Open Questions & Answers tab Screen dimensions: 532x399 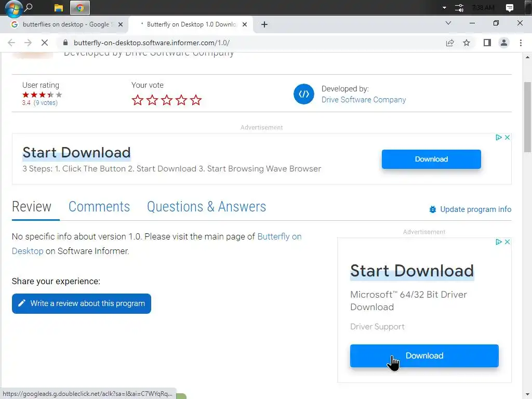[x=206, y=207]
